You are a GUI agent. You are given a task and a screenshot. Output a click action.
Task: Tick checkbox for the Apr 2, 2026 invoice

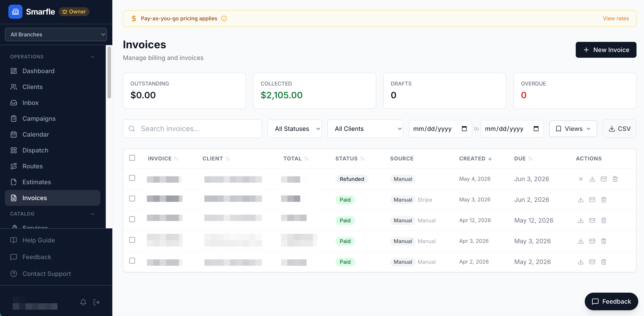(x=132, y=261)
